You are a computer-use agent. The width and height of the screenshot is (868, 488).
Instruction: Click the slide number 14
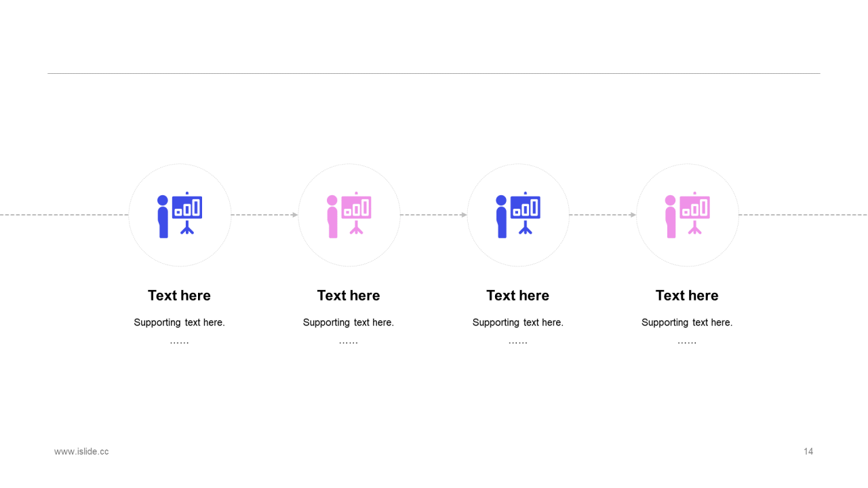click(x=808, y=451)
